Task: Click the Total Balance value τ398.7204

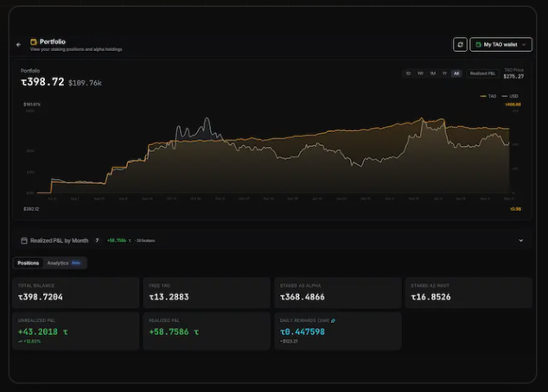Action: click(41, 297)
